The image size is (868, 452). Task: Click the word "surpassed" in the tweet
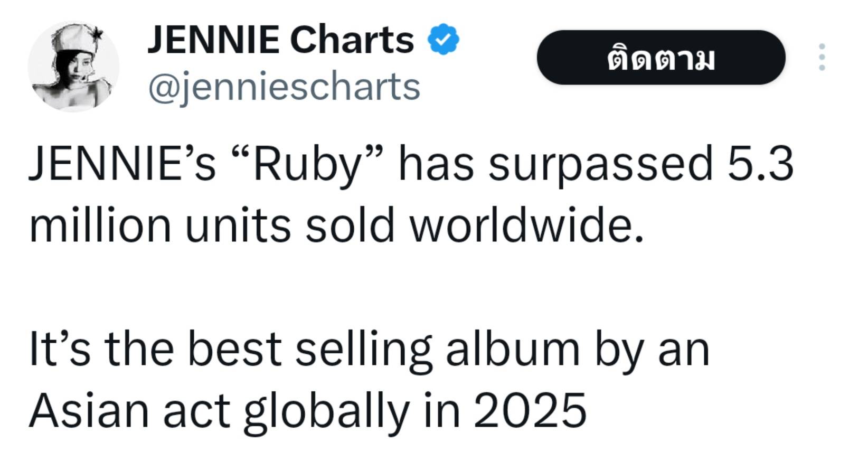coord(600,164)
